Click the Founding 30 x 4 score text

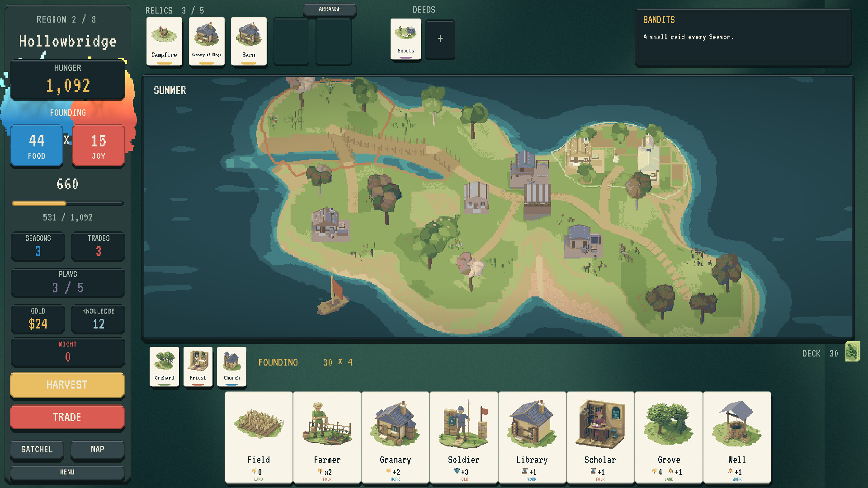pyautogui.click(x=306, y=362)
